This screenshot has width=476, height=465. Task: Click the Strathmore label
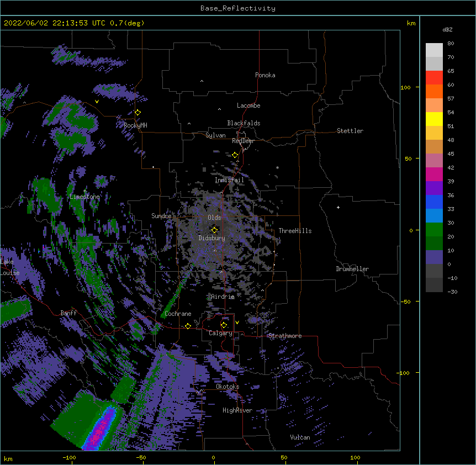click(285, 336)
